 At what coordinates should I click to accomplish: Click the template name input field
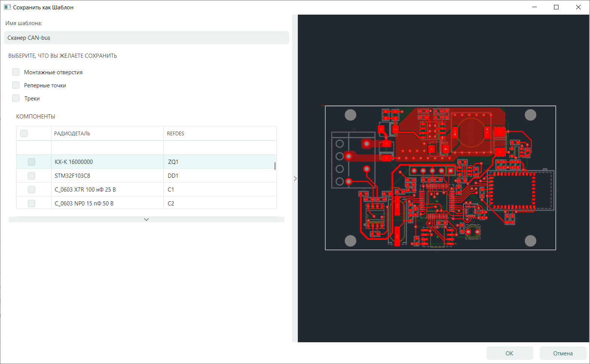[146, 38]
